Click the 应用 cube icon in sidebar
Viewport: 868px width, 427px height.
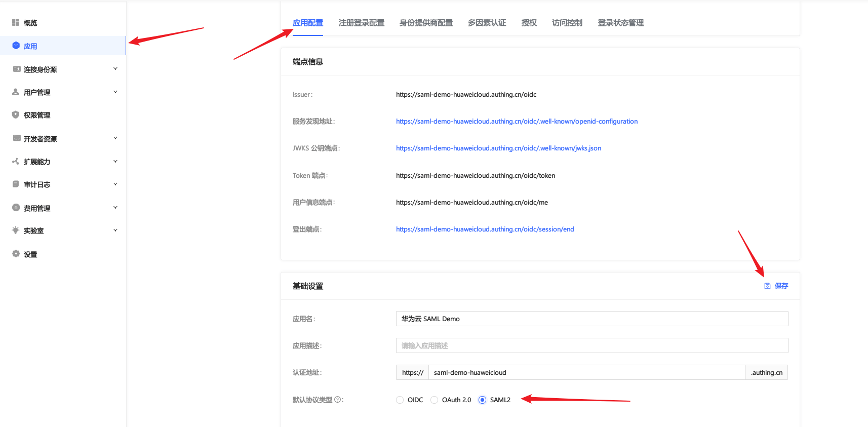[16, 46]
